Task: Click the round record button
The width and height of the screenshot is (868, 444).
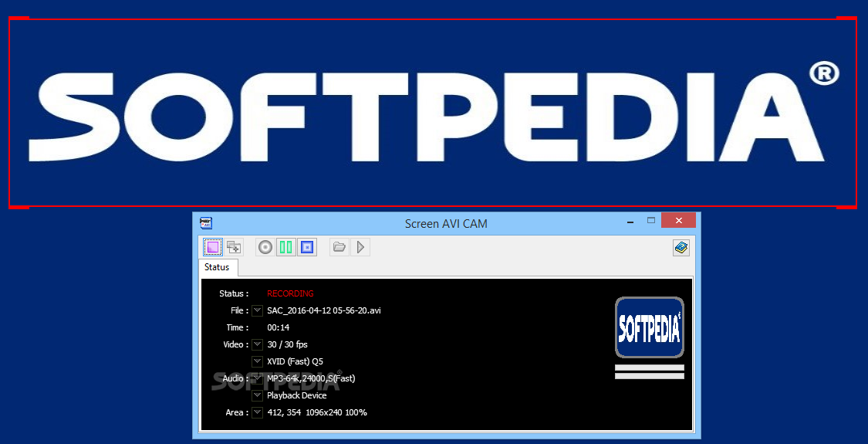Action: tap(265, 247)
